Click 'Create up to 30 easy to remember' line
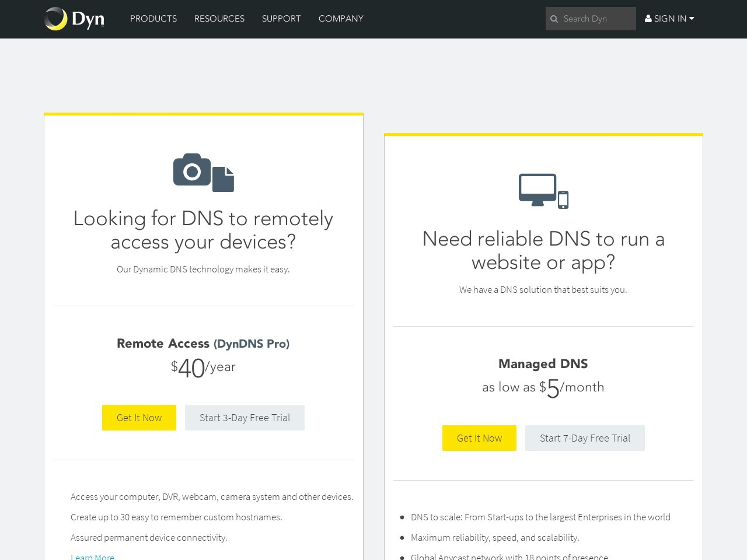This screenshot has width=747, height=560. click(x=176, y=517)
